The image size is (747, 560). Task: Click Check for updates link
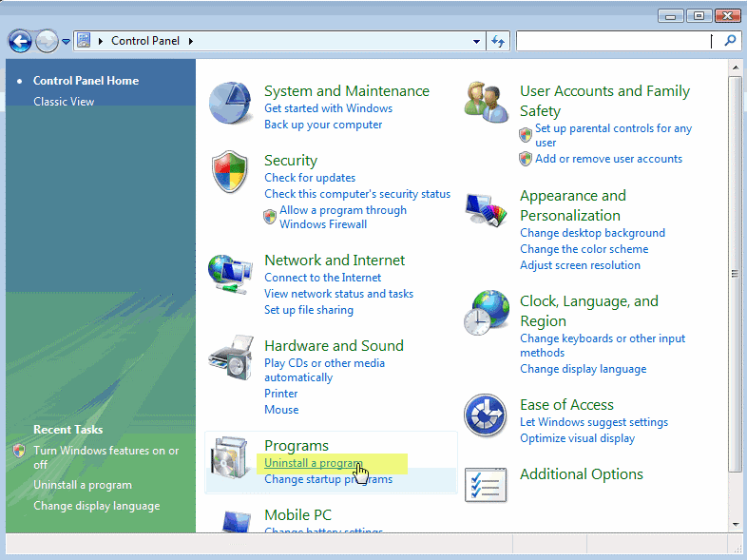click(x=310, y=178)
